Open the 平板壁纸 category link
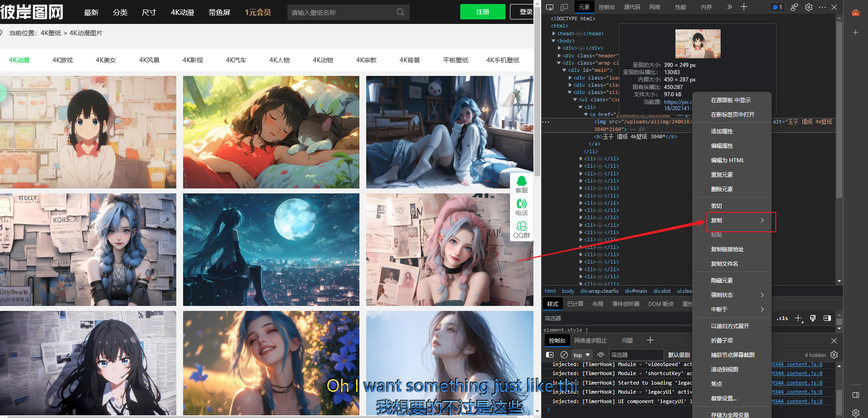868x418 pixels. click(x=456, y=60)
